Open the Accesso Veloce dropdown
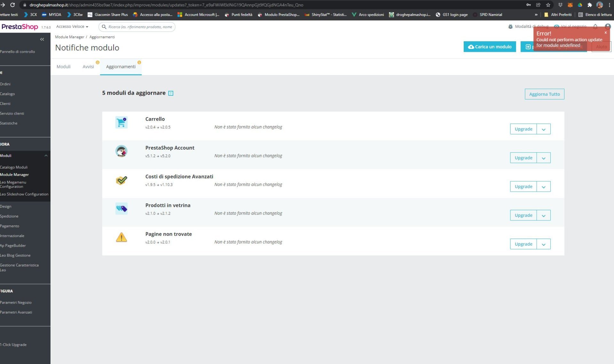Screen dimensions: 614x364 tap(72, 27)
